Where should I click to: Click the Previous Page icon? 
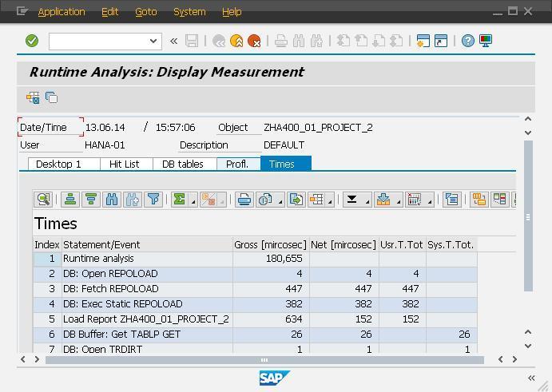coord(361,42)
